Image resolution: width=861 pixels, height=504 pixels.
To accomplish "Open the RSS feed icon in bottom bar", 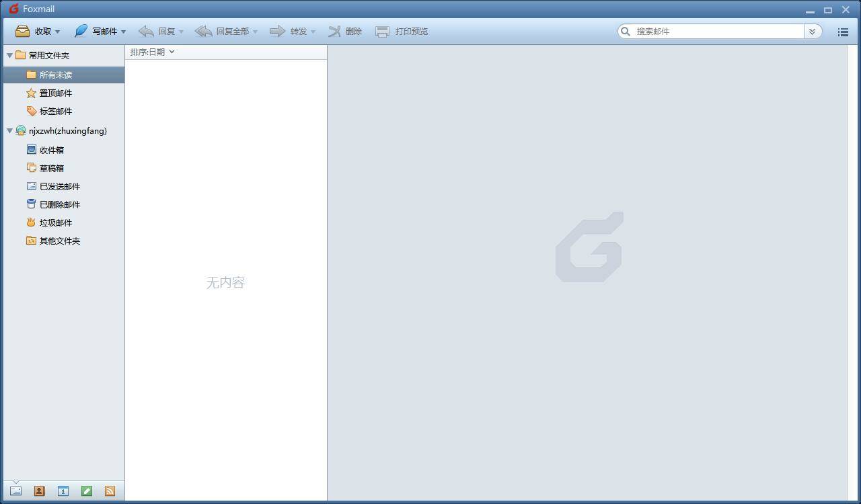I will coord(110,491).
